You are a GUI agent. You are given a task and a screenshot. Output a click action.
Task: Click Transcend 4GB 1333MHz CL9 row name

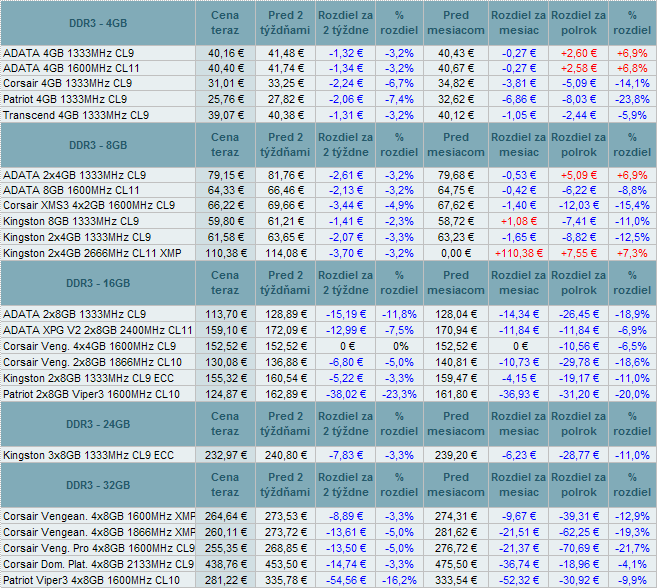[76, 115]
